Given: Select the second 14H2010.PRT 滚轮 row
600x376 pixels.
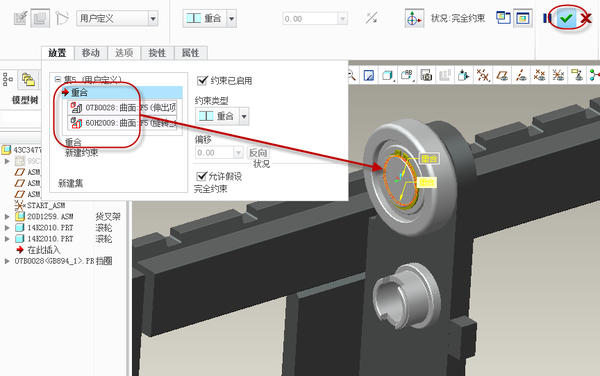Looking at the screenshot, I should click(x=64, y=239).
